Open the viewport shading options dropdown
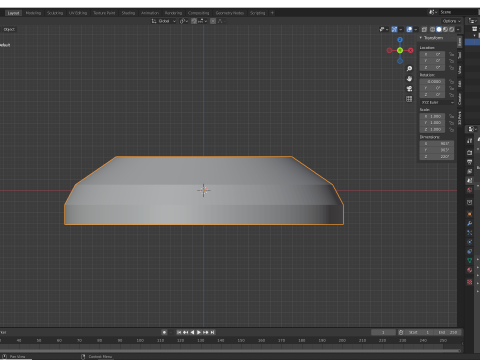The width and height of the screenshot is (480, 360). pos(458,29)
